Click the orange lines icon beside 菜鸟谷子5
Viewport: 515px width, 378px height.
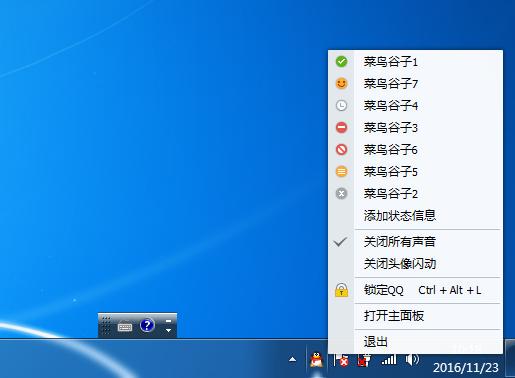(341, 172)
